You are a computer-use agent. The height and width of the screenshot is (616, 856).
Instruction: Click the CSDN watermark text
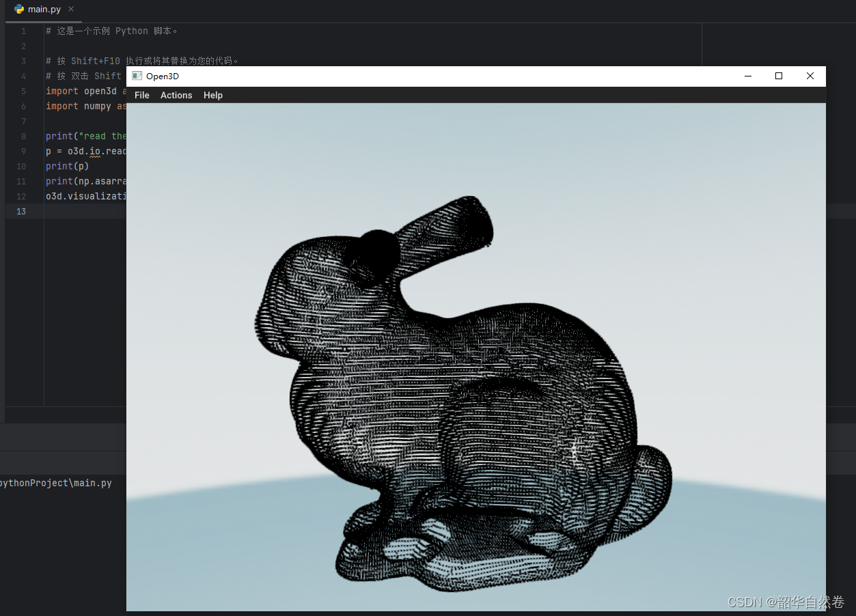[x=786, y=602]
